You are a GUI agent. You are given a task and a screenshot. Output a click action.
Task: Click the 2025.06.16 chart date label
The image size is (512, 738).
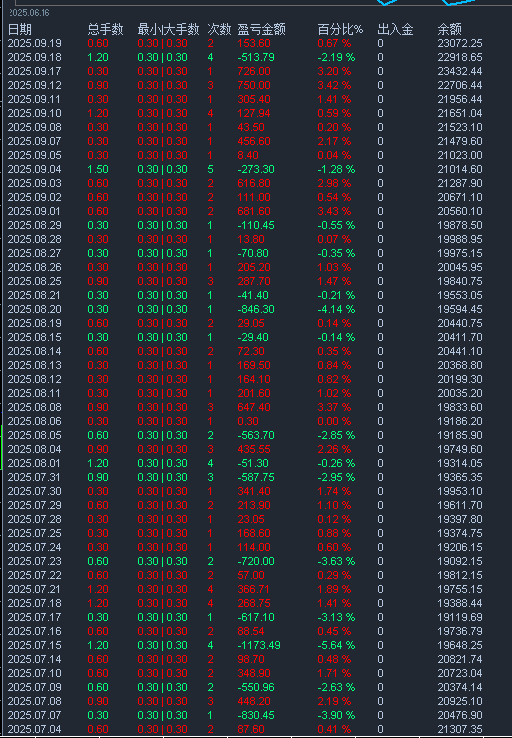(29, 13)
